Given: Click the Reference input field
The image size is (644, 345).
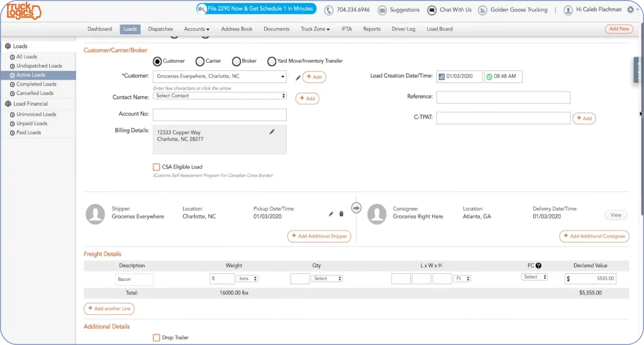Looking at the screenshot, I should (503, 97).
